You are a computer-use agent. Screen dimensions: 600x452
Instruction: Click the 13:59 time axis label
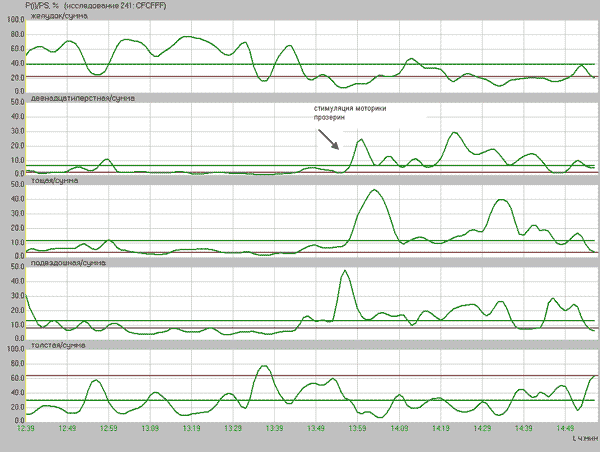point(357,428)
